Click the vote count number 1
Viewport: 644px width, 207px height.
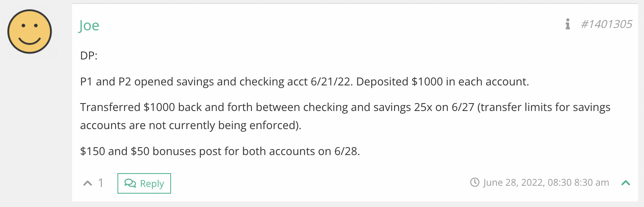101,183
